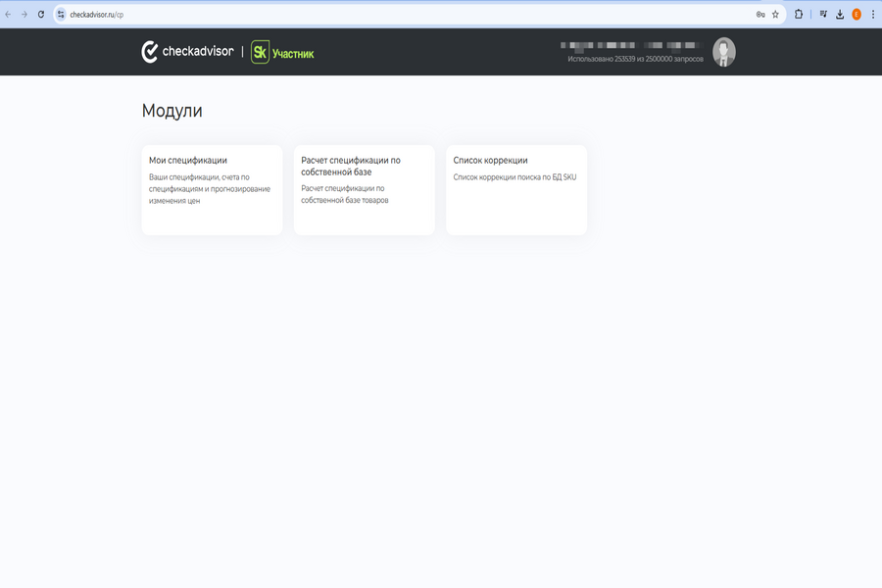Click the Использовано запросов usage counter text

[x=635, y=59]
